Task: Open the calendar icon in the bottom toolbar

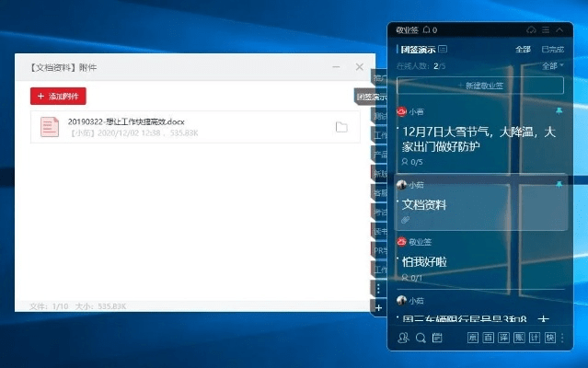Action: [437, 338]
